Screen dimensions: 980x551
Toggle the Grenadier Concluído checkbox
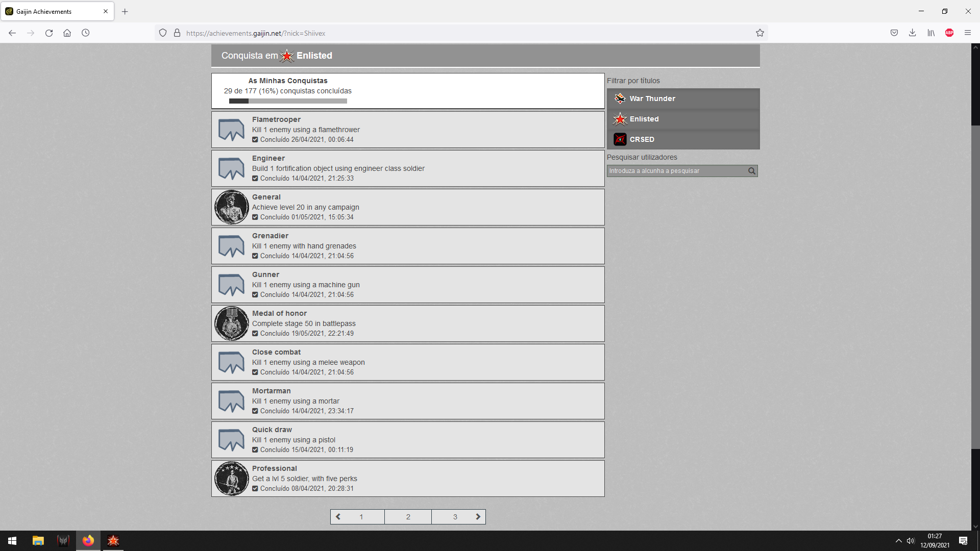click(x=255, y=256)
